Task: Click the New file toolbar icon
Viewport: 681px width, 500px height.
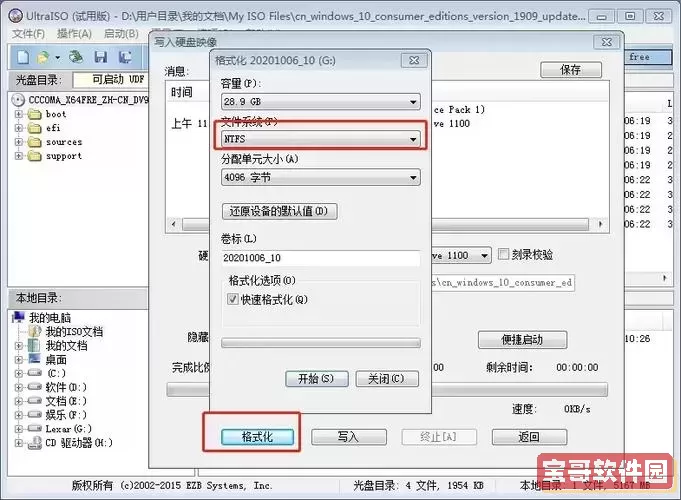Action: pos(23,56)
